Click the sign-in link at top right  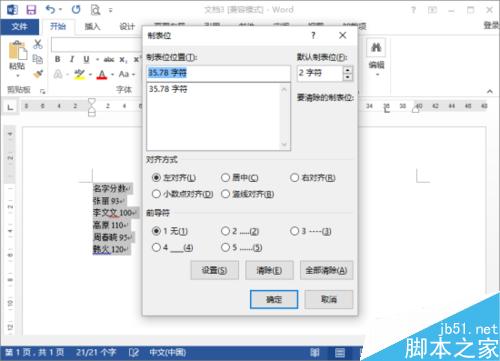pyautogui.click(x=491, y=26)
